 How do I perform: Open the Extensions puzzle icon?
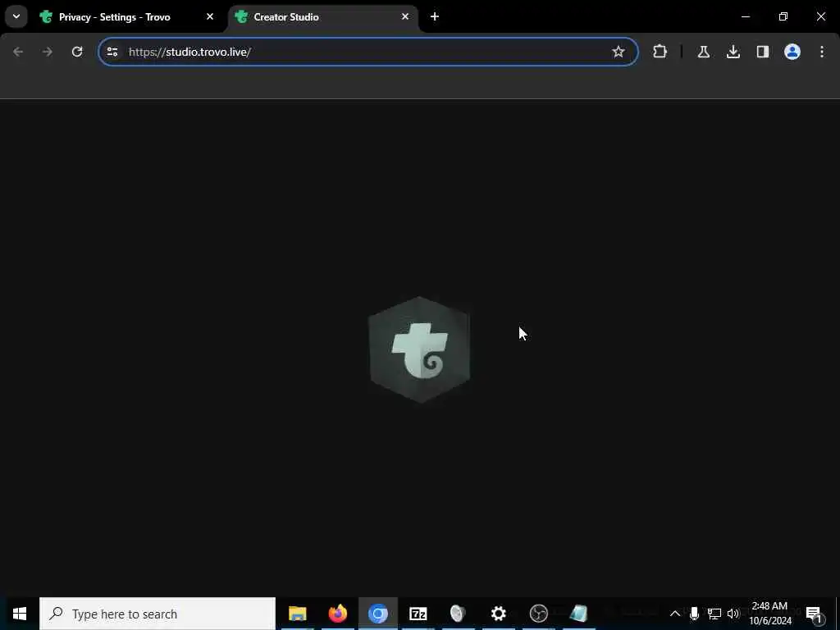tap(660, 52)
